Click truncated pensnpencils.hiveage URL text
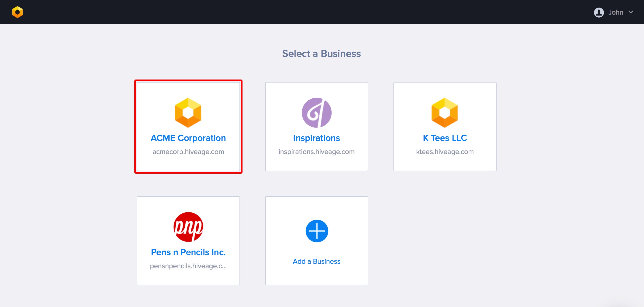The image size is (644, 307). point(188,266)
